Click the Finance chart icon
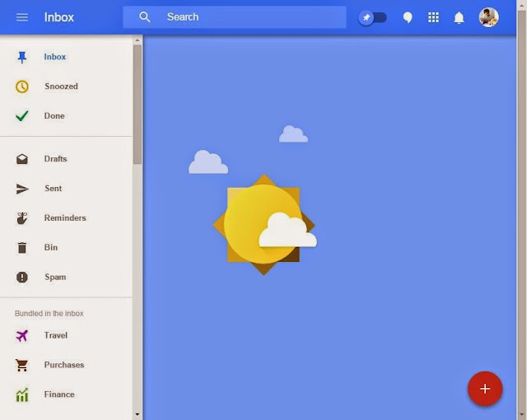 pos(22,394)
